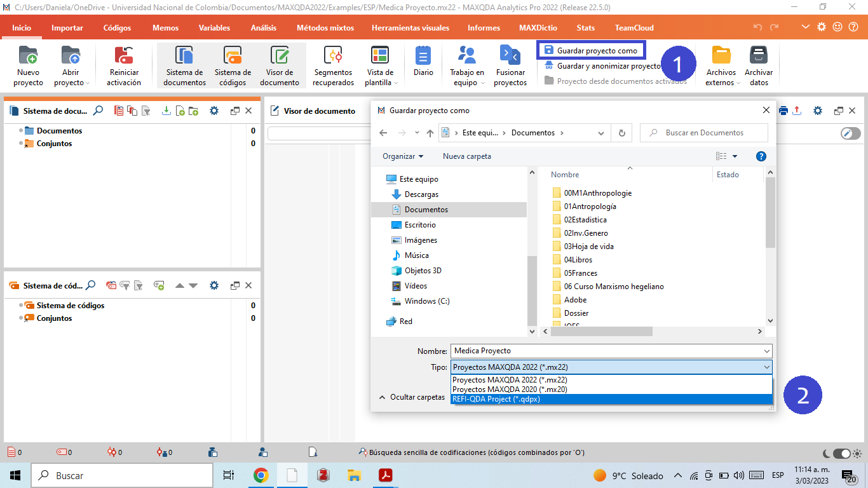Viewport: 868px width, 488px height.
Task: Click up one level arrow in dialog
Action: [430, 133]
